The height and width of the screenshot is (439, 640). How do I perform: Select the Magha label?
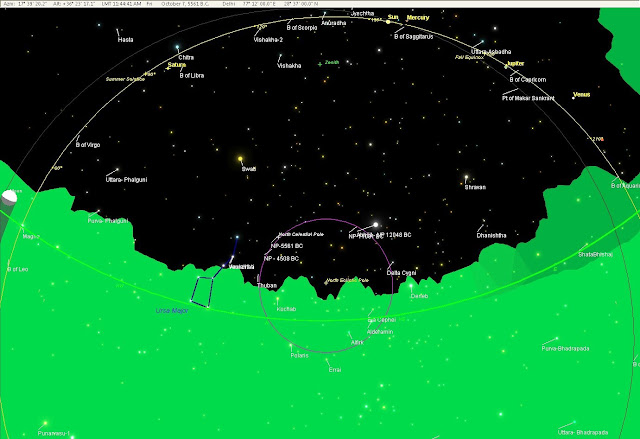coord(31,236)
